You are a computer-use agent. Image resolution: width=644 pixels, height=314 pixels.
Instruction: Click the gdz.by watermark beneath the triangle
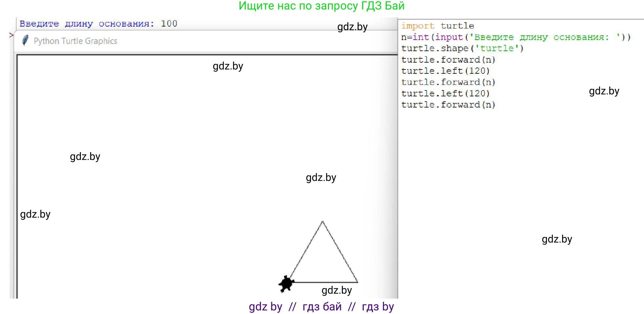point(337,290)
